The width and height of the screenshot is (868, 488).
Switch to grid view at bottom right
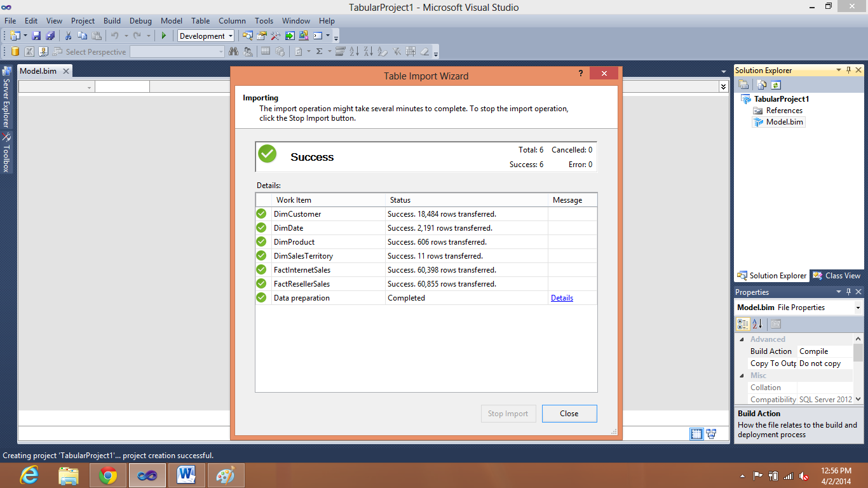[x=696, y=434]
